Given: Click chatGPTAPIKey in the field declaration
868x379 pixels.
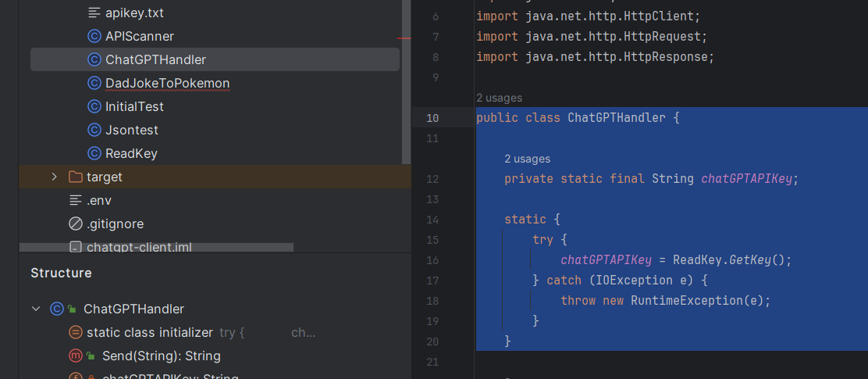Looking at the screenshot, I should pos(747,178).
